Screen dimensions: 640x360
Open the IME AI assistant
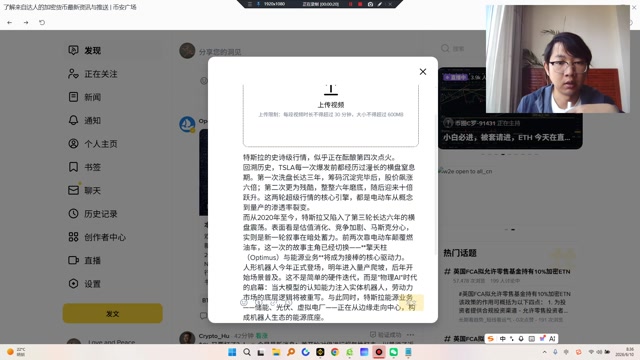pos(552,339)
